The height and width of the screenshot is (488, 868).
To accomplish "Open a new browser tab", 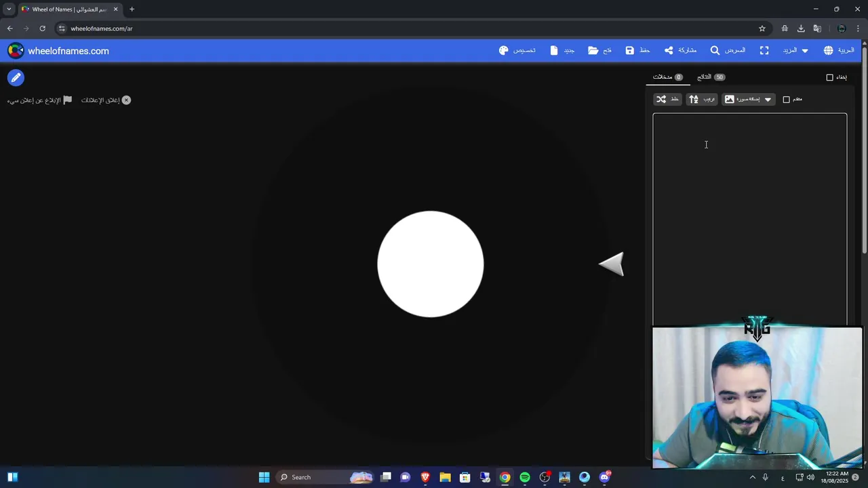I will [132, 9].
